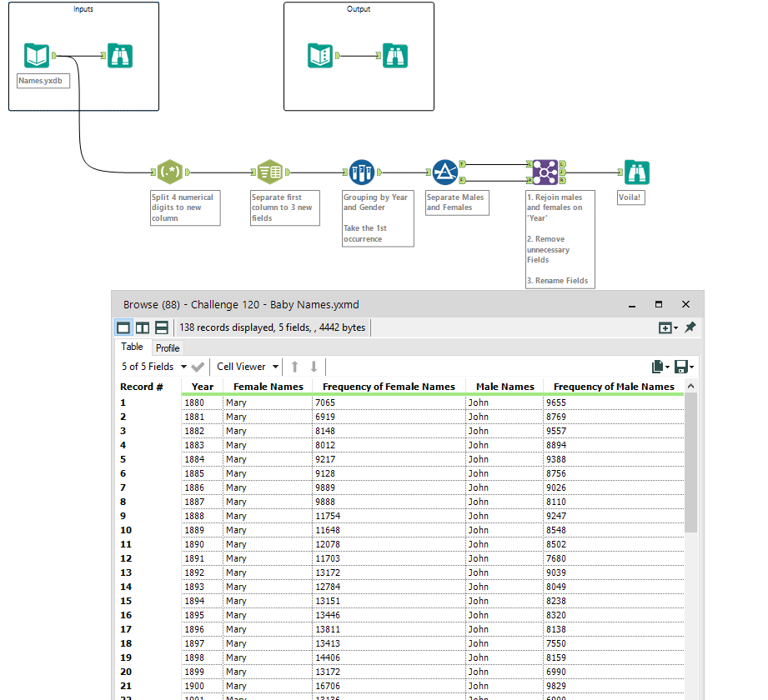The height and width of the screenshot is (700, 768).
Task: Toggle side-by-side split results view
Action: pos(143,328)
